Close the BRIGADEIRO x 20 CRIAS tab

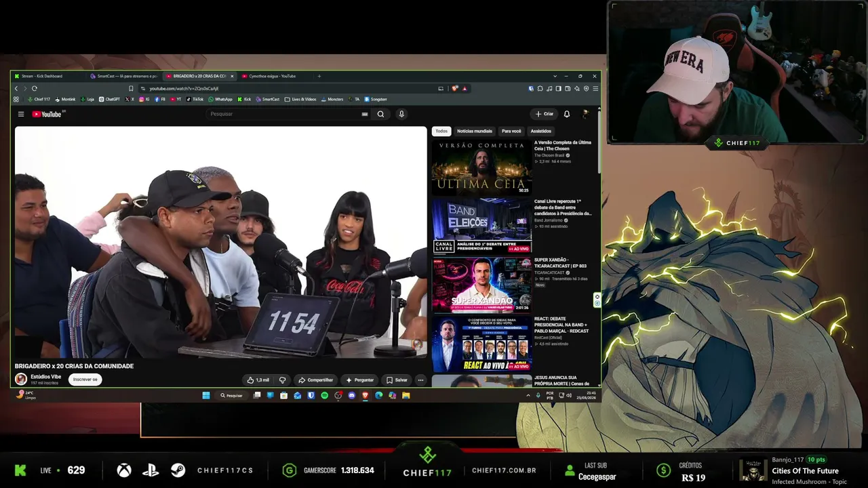coord(232,76)
